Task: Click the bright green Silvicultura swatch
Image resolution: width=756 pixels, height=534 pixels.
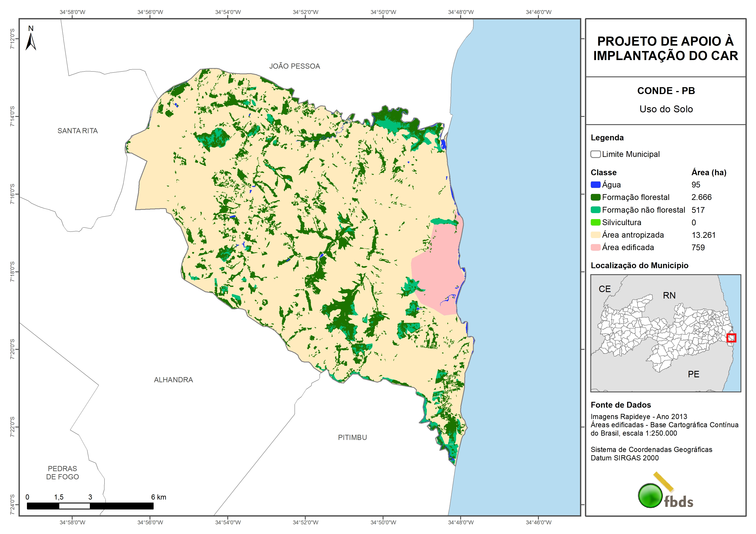Action: tap(595, 222)
